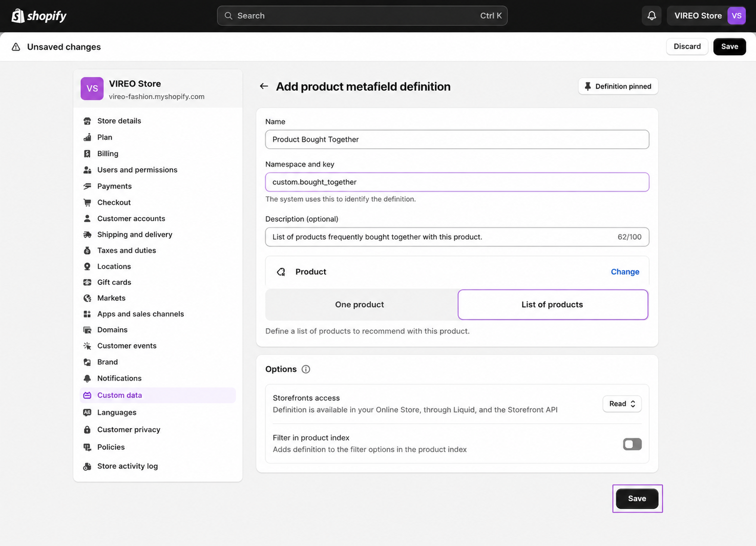The height and width of the screenshot is (546, 756).
Task: Click the Checkout cart icon
Action: coord(87,202)
